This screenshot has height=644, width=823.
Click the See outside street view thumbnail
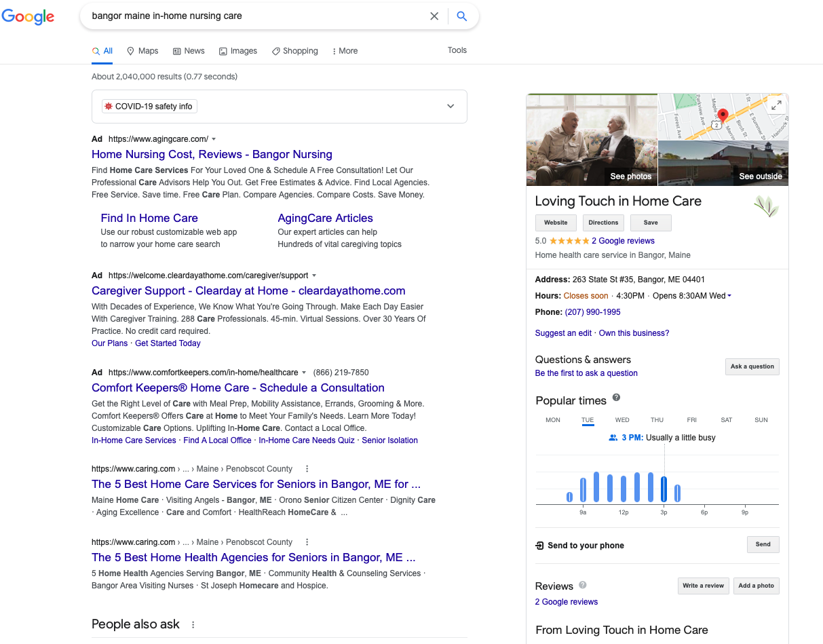(x=723, y=163)
